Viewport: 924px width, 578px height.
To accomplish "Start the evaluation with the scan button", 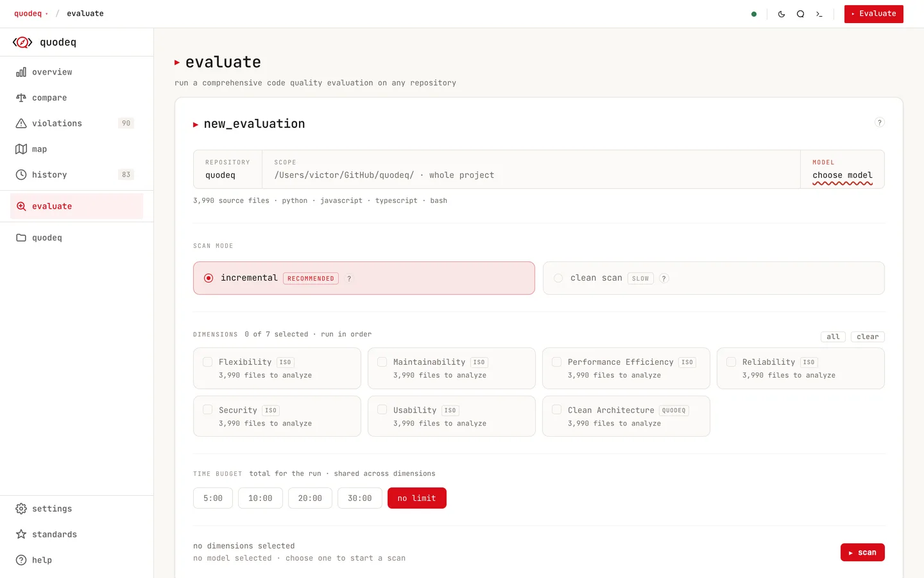I will [x=862, y=552].
